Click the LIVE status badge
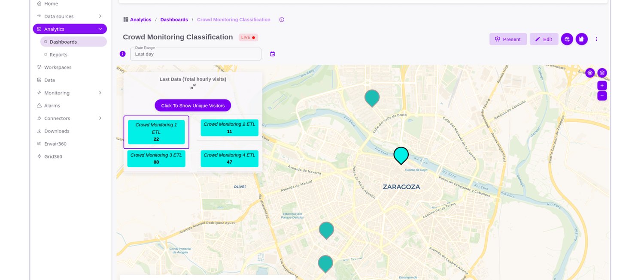This screenshot has width=644, height=280. [248, 37]
